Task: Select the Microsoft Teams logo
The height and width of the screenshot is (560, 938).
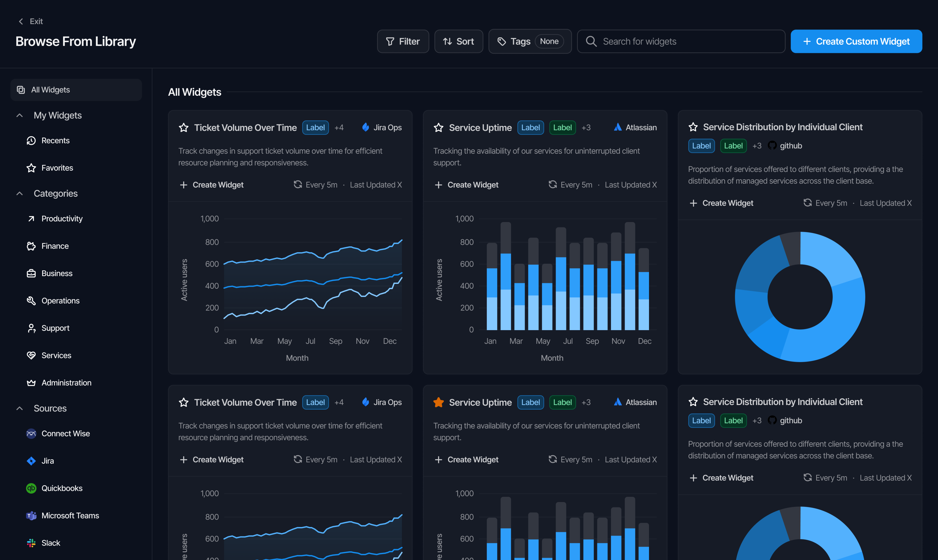Action: coord(31,516)
